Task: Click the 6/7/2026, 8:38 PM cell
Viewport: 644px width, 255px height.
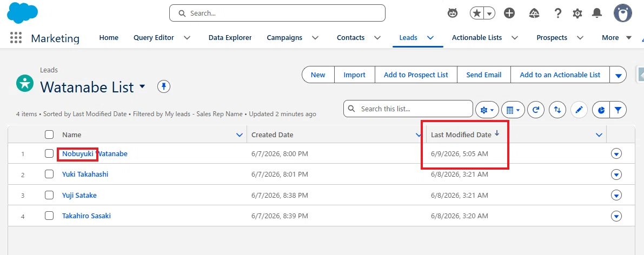Action: 280,196
